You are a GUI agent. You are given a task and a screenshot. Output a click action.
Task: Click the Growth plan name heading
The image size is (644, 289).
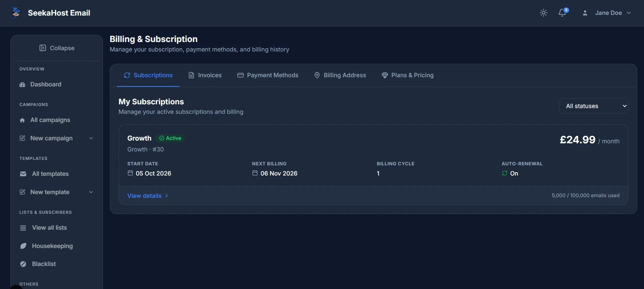point(139,138)
